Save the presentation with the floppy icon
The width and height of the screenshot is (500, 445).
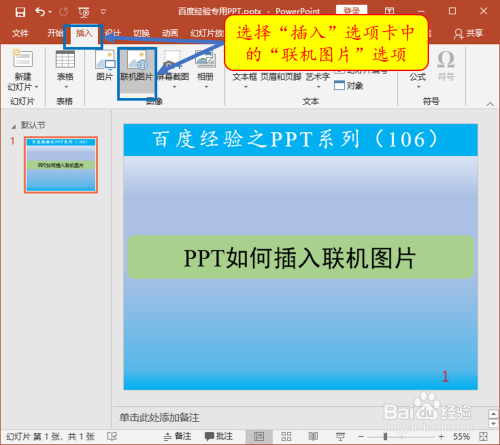pyautogui.click(x=20, y=12)
